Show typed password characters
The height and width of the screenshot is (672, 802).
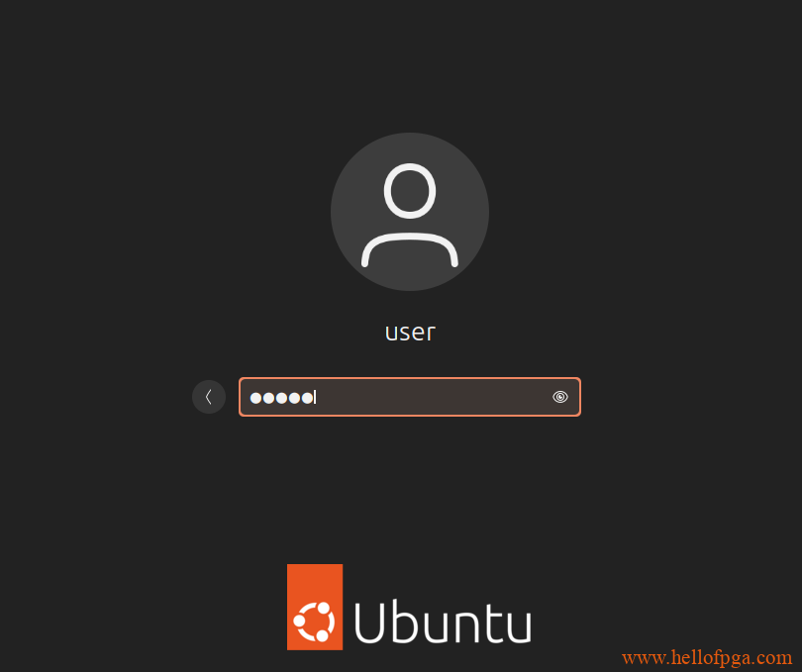coord(560,397)
